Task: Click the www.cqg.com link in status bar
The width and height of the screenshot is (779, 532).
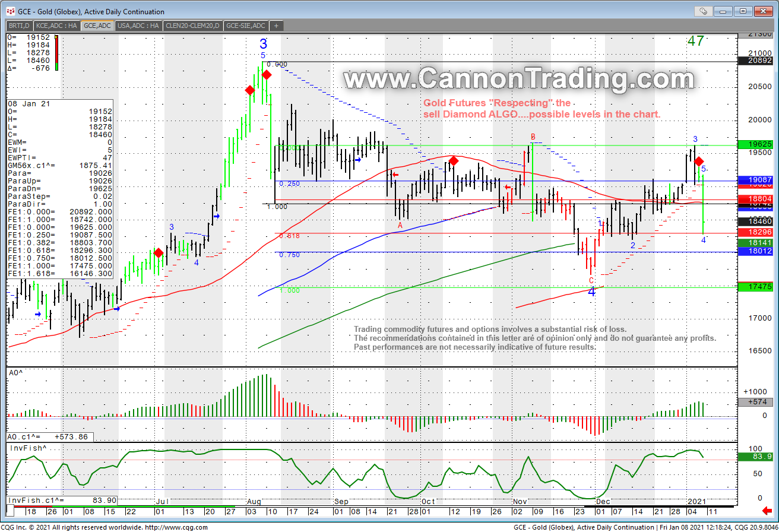Action: [x=176, y=527]
